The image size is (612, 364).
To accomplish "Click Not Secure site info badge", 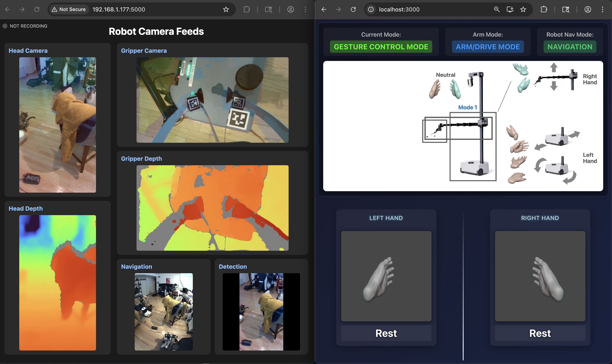I will pyautogui.click(x=69, y=9).
